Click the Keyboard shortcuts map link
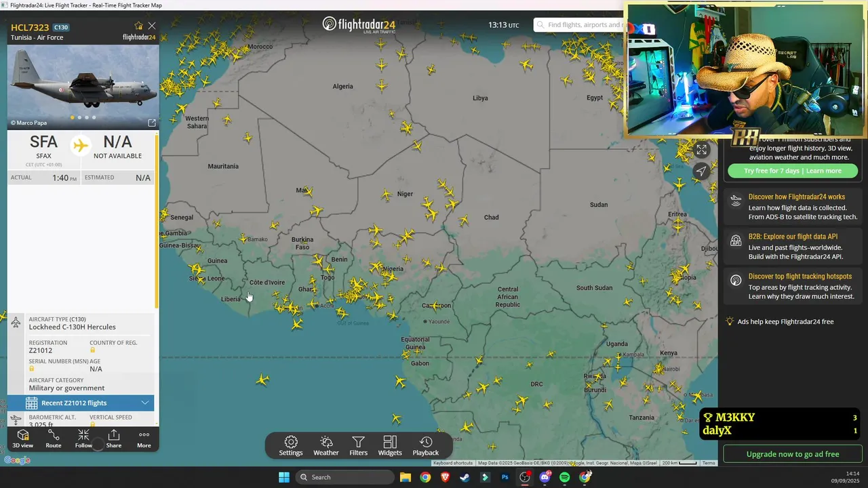868x488 pixels. pos(453,463)
